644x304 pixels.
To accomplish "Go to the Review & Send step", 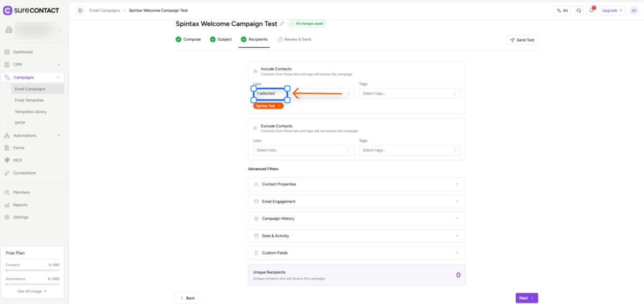I will [294, 39].
